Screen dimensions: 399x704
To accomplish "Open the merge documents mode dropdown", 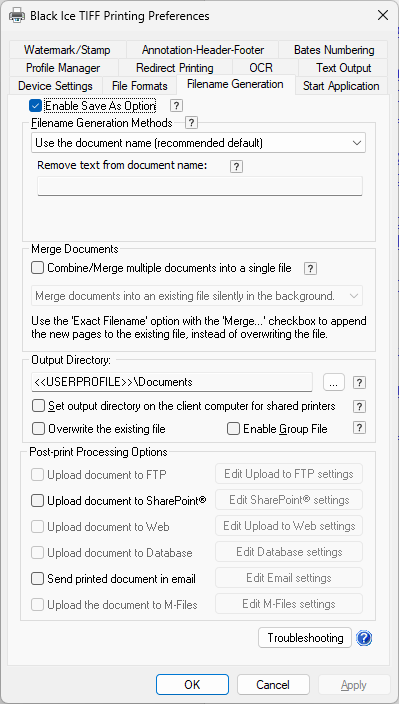I will (x=197, y=296).
